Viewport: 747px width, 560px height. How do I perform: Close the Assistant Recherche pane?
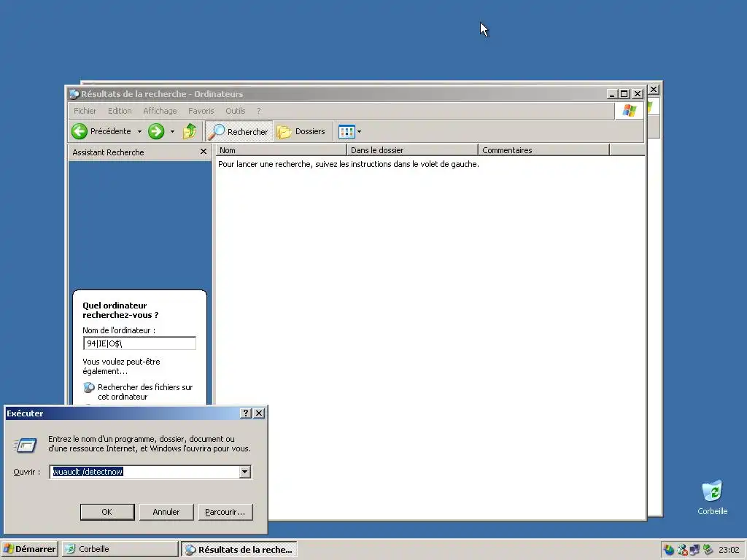pyautogui.click(x=204, y=152)
